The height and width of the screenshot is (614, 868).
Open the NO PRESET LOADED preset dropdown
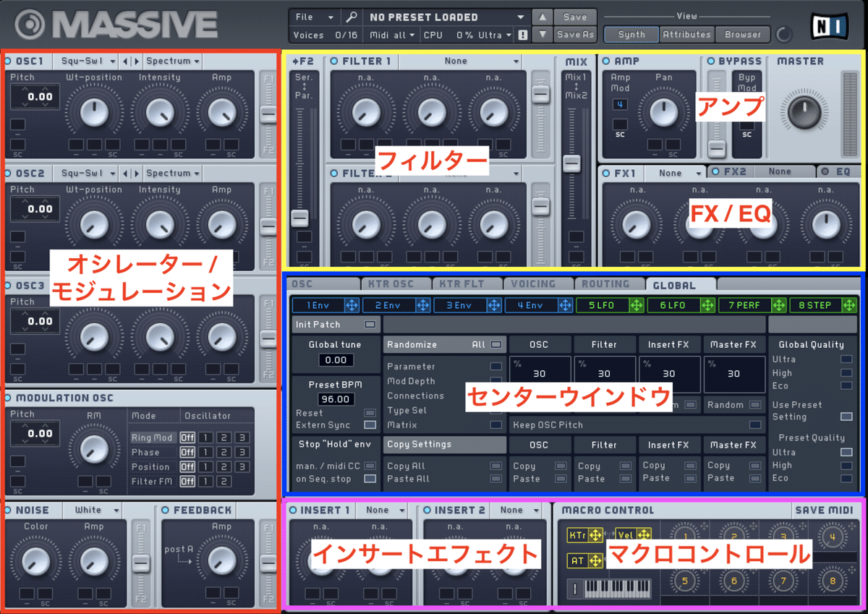tap(446, 17)
